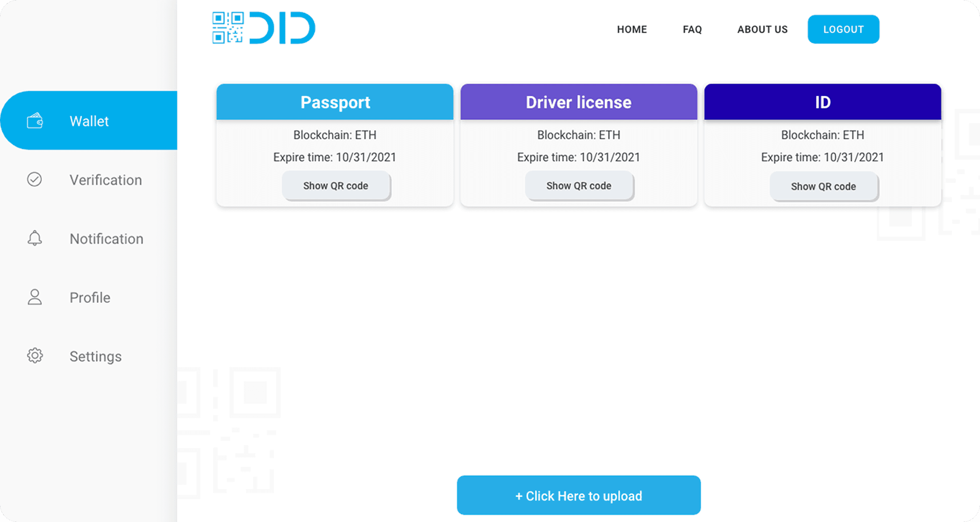Click the Verification checkmark circle icon
980x522 pixels.
click(x=35, y=179)
